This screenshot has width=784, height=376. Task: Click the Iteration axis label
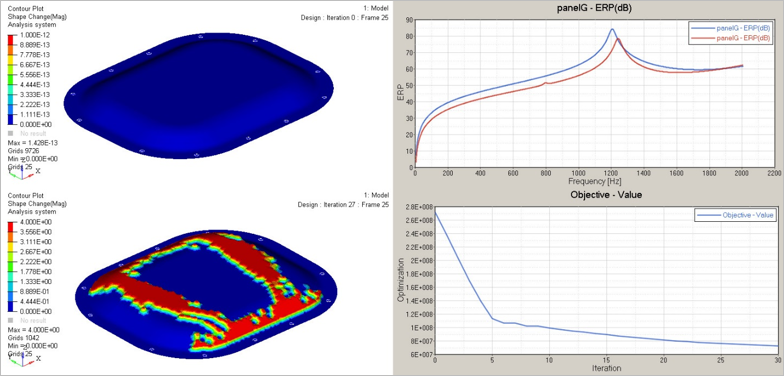pyautogui.click(x=606, y=368)
